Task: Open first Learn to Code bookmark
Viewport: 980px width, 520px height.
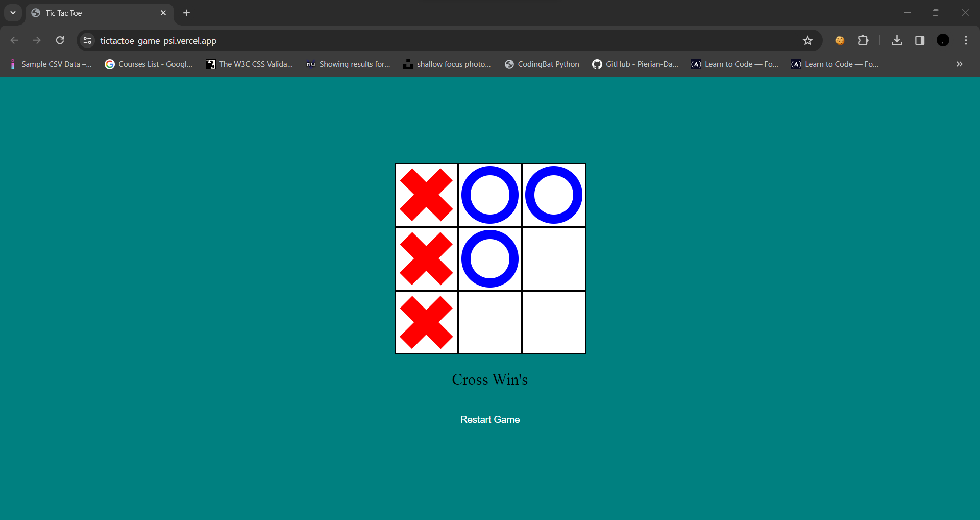Action: [734, 64]
